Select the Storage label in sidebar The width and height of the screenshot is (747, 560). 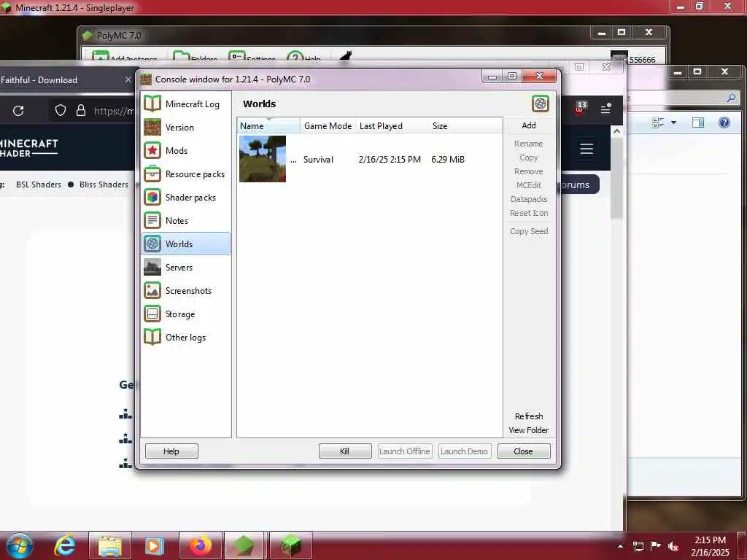click(180, 314)
